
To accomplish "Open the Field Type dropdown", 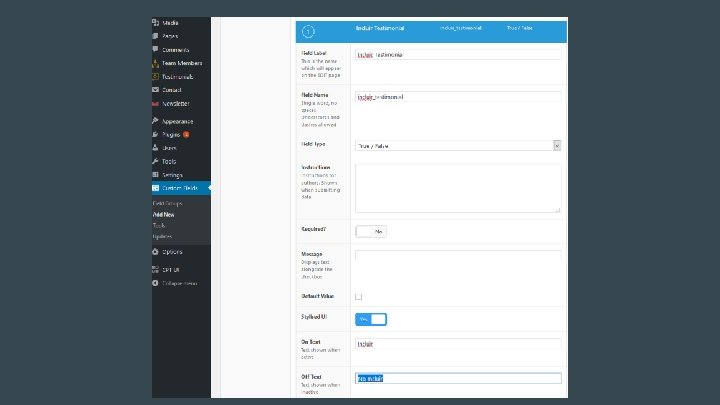I will (458, 146).
